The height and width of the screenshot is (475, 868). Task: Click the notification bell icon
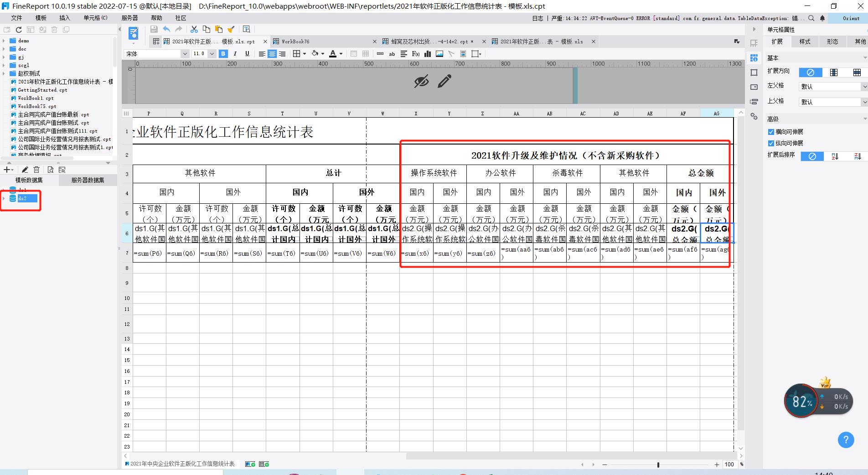click(x=822, y=18)
